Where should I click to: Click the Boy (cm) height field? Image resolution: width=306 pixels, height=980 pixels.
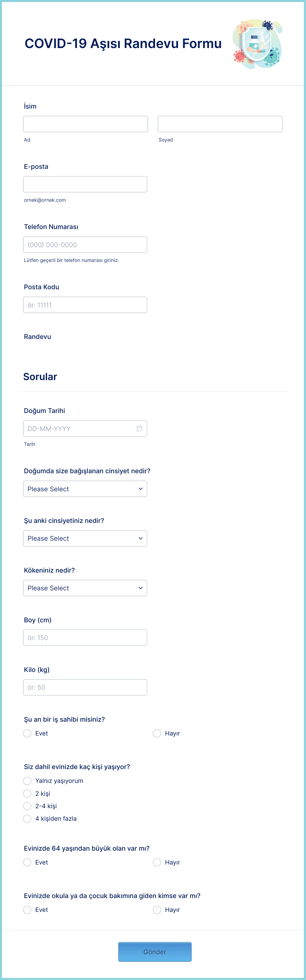85,638
